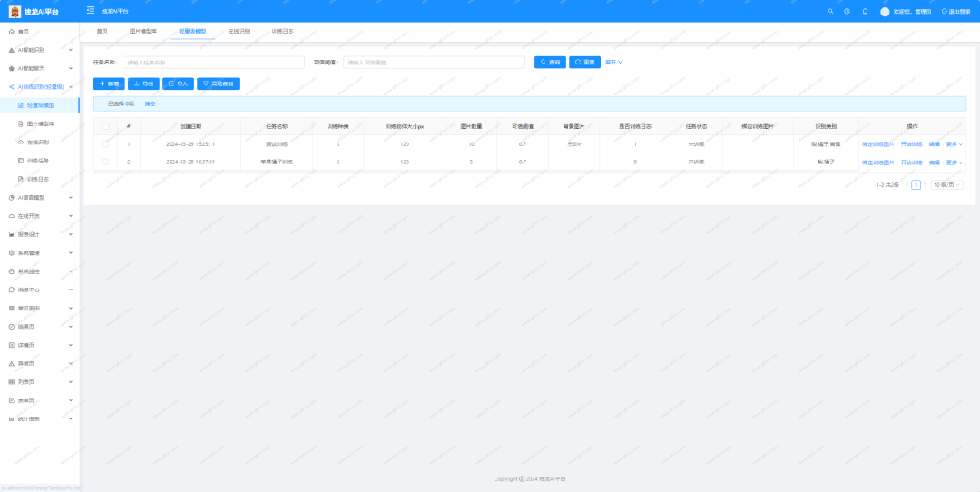Click the 退出登录 logout link
Image resolution: width=980 pixels, height=492 pixels.
tap(959, 11)
